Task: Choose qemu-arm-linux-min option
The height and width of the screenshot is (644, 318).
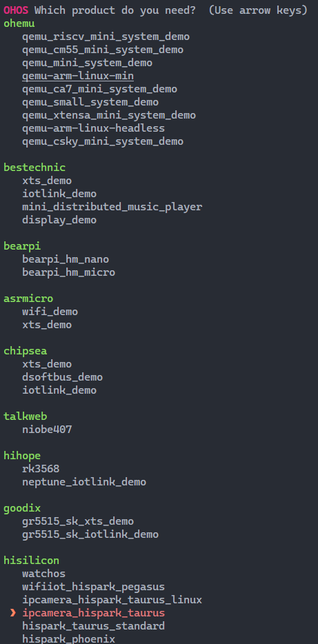Action: [x=78, y=76]
